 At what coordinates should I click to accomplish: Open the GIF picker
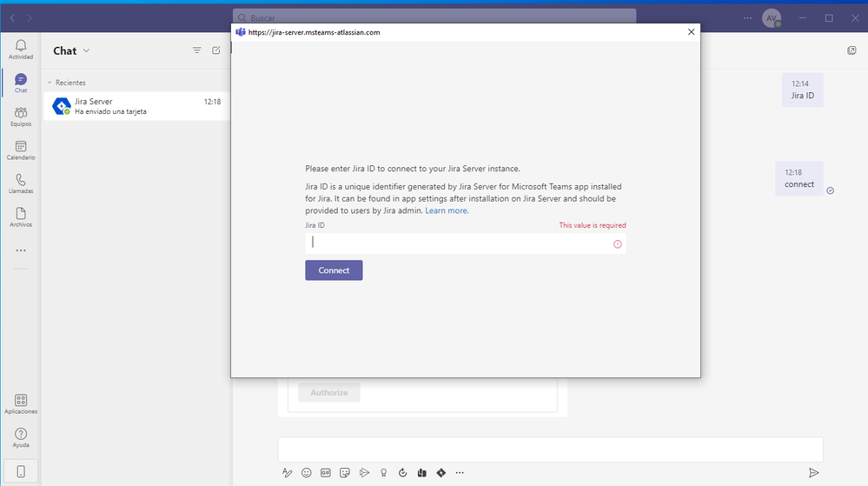pyautogui.click(x=326, y=473)
